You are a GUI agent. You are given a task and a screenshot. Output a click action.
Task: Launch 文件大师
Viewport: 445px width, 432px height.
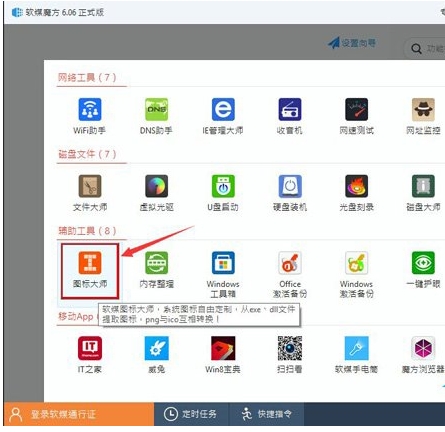pyautogui.click(x=90, y=193)
